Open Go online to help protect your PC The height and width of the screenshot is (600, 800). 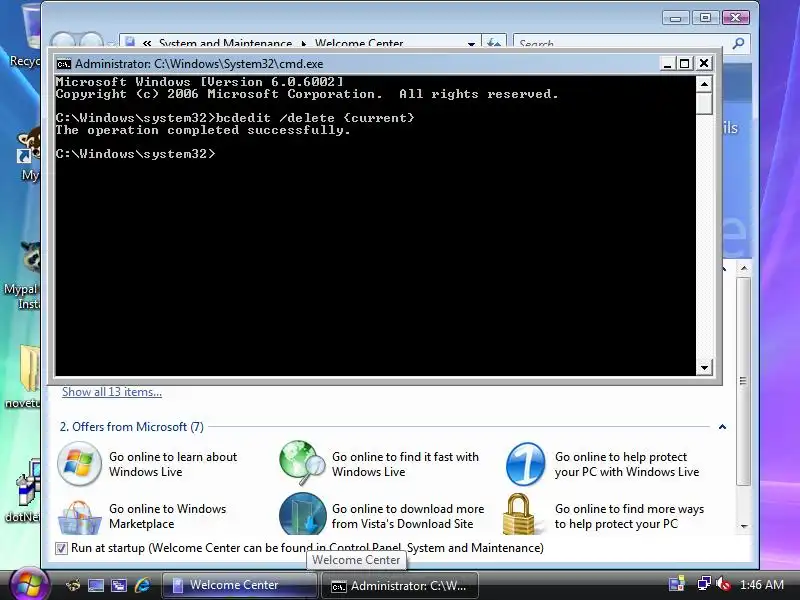pyautogui.click(x=627, y=464)
